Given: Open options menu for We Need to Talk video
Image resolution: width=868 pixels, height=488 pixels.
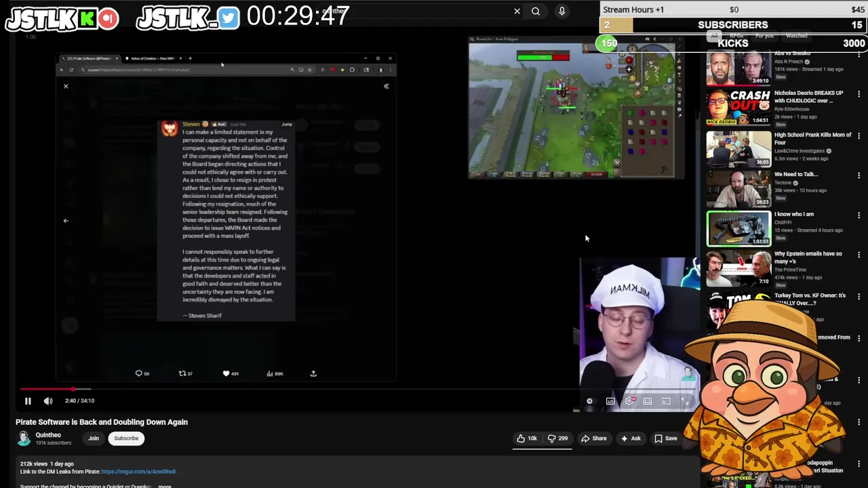Looking at the screenshot, I should coord(859,176).
